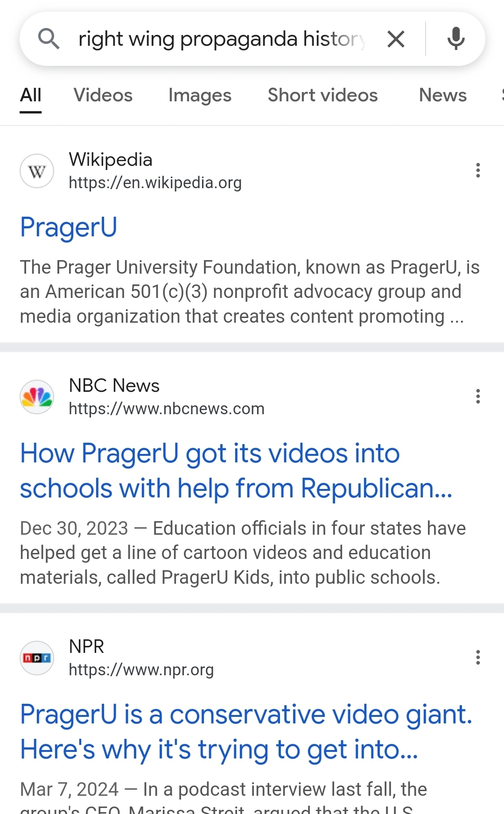504x814 pixels.
Task: Click the NPR logo icon
Action: tap(37, 658)
